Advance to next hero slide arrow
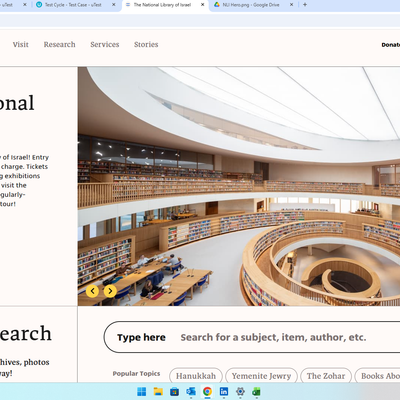The image size is (400, 400). 110,291
